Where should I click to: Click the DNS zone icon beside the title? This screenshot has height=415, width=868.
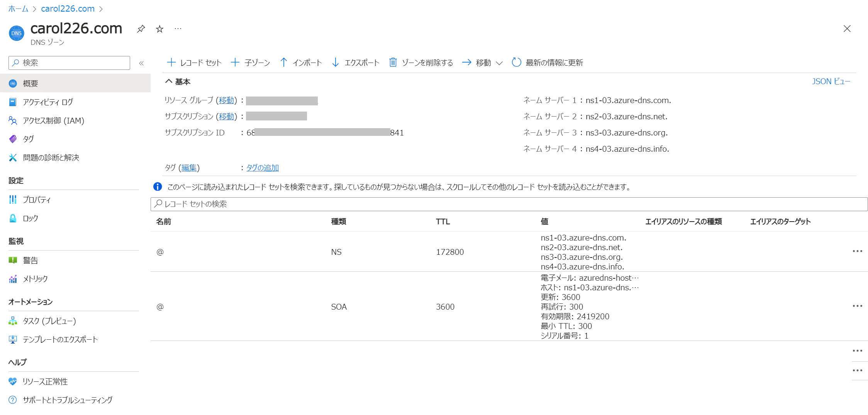click(17, 33)
